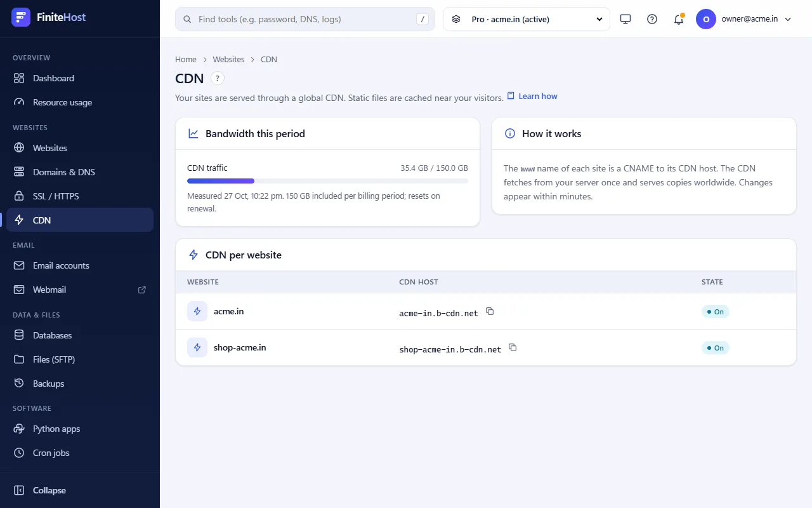Open Webmail from the sidebar
The height and width of the screenshot is (508, 812).
(80, 290)
